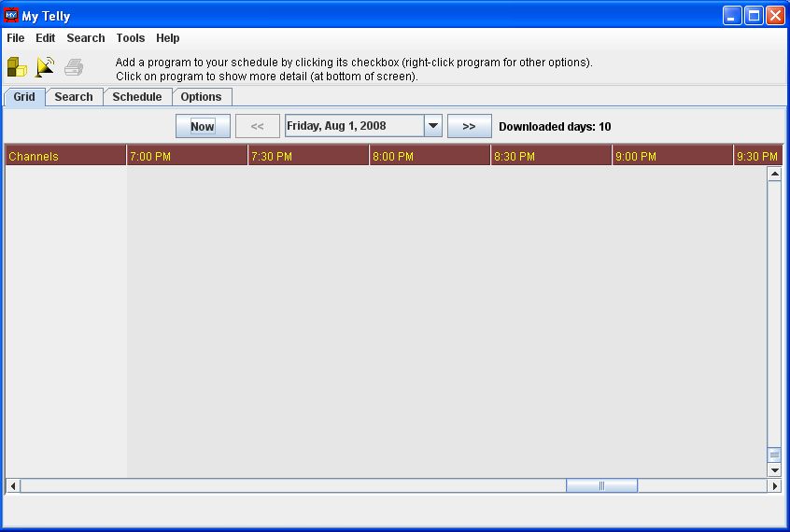Viewport: 790px width, 532px height.
Task: Select the Search tab
Action: click(74, 97)
